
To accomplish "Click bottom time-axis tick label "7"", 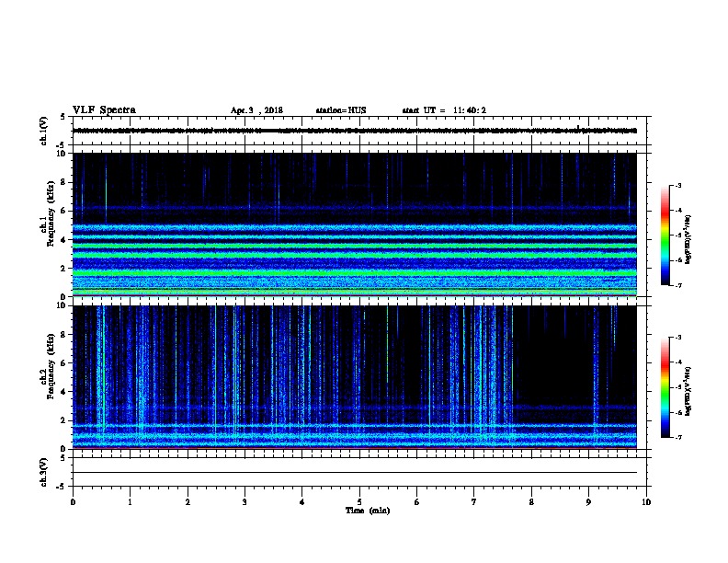I will click(x=474, y=502).
